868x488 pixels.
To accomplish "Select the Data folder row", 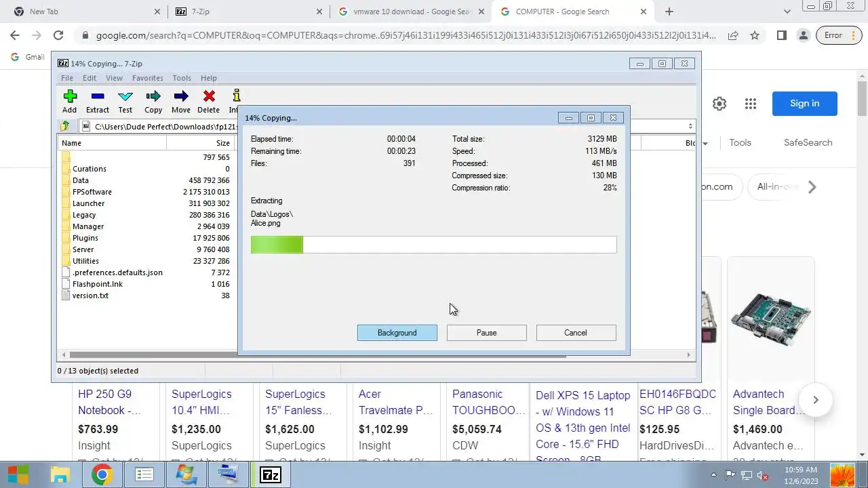I will (x=146, y=180).
